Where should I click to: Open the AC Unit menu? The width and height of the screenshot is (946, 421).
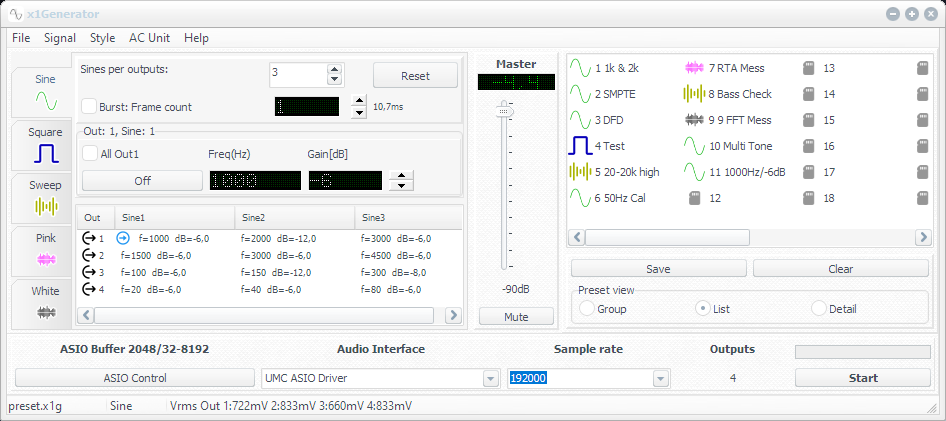[x=149, y=38]
